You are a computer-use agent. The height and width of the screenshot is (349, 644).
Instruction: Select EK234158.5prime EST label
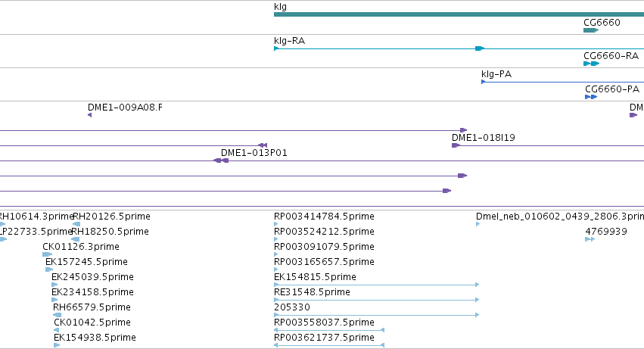(x=92, y=292)
